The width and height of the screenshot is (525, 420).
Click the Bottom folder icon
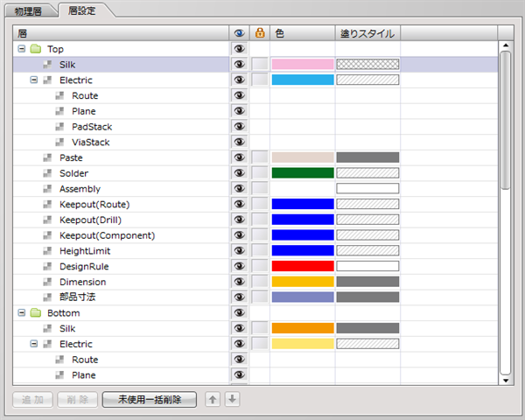(x=35, y=313)
